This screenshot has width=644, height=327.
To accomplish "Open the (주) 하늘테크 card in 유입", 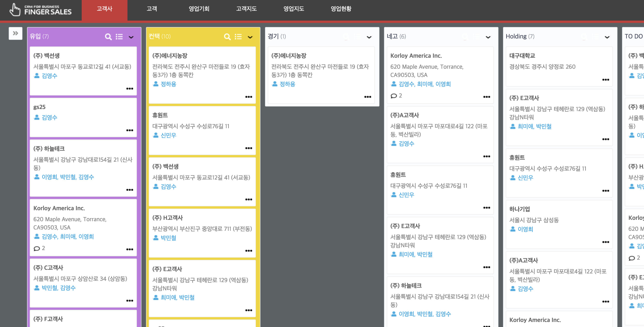I will click(49, 149).
